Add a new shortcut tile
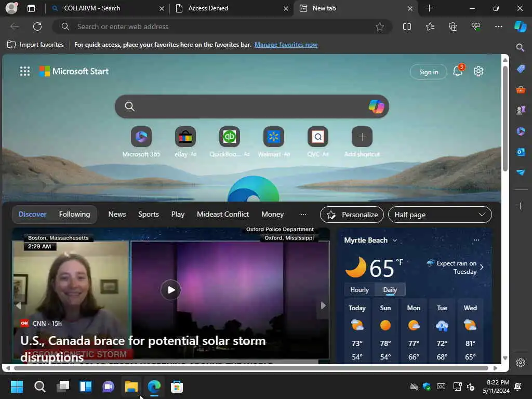532x399 pixels. click(x=362, y=137)
